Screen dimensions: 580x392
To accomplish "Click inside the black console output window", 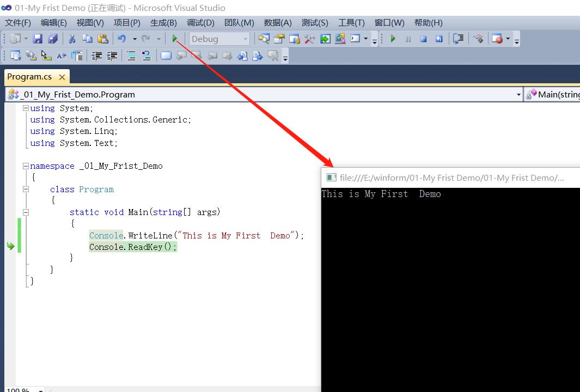I will pos(450,289).
